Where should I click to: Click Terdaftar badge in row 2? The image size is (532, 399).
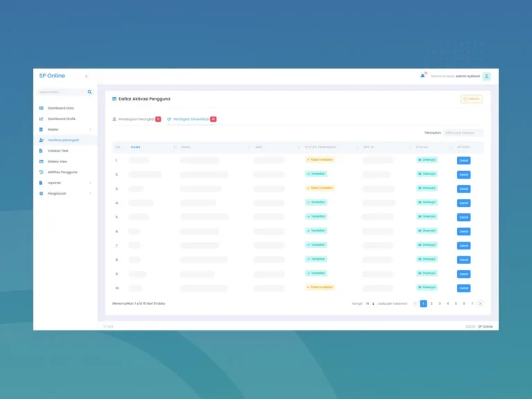(316, 174)
